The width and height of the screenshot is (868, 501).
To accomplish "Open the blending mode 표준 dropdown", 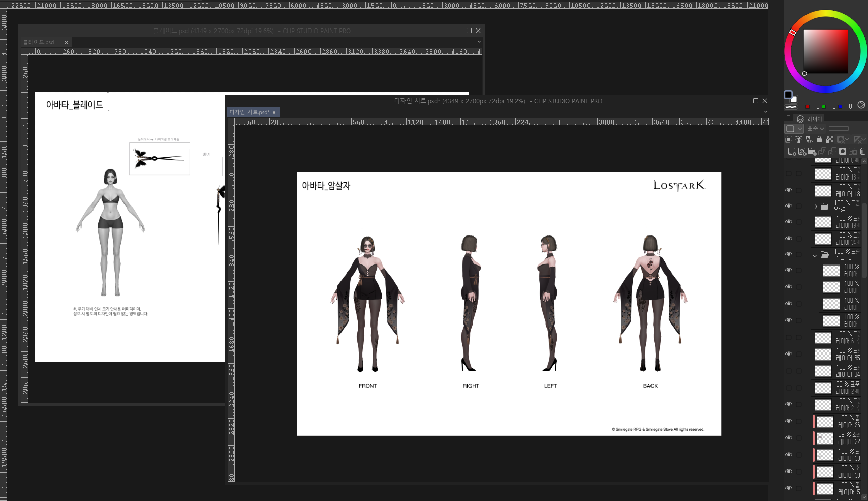I will click(816, 128).
